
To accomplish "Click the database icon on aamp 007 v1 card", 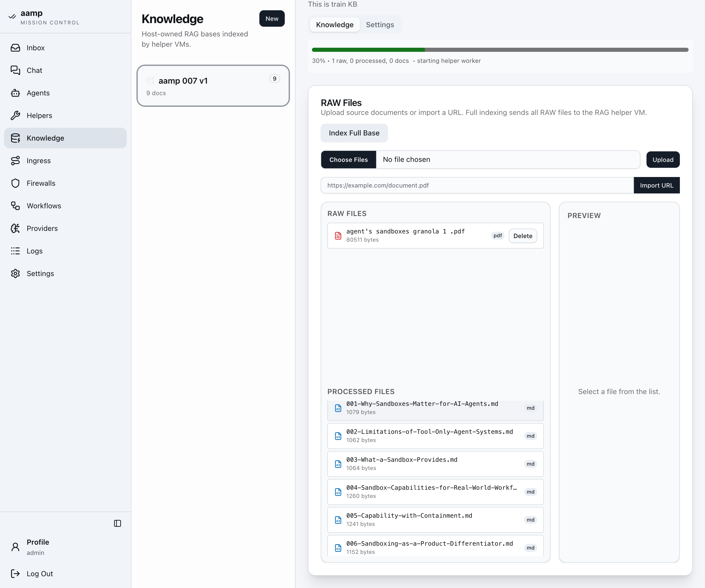I will coord(150,81).
